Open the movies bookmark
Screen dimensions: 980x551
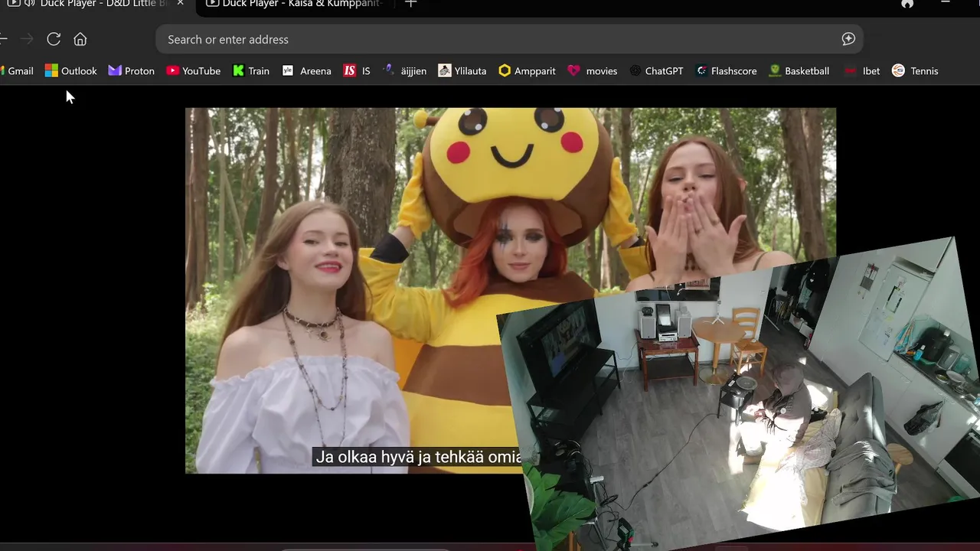(x=592, y=70)
